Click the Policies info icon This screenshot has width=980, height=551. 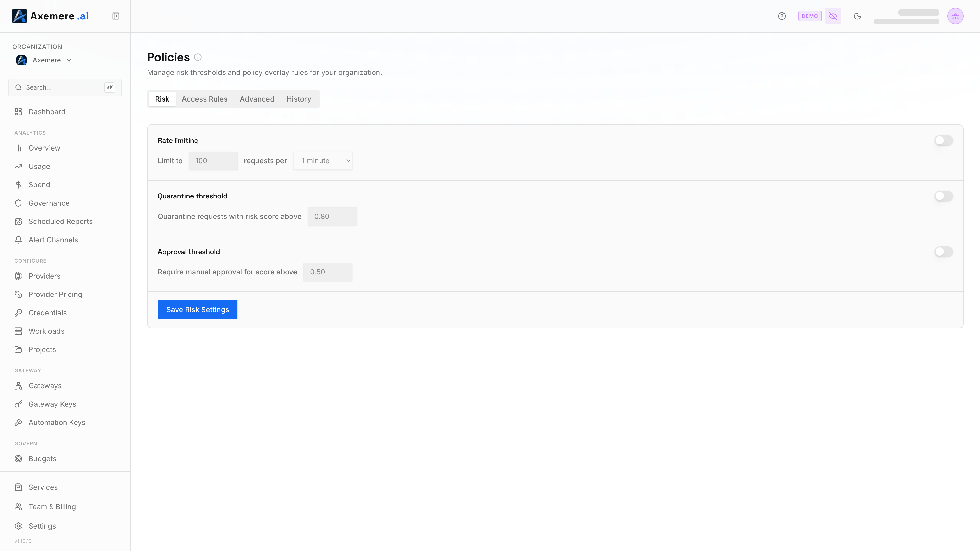198,57
